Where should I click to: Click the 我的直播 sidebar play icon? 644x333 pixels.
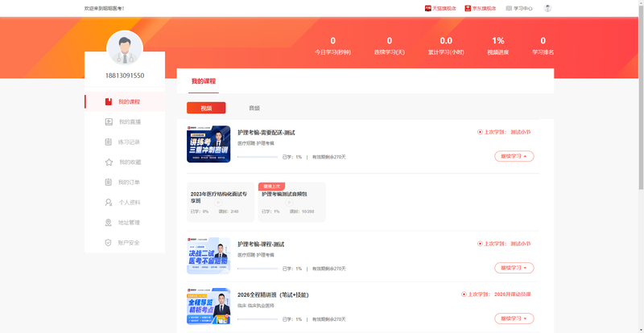click(109, 122)
